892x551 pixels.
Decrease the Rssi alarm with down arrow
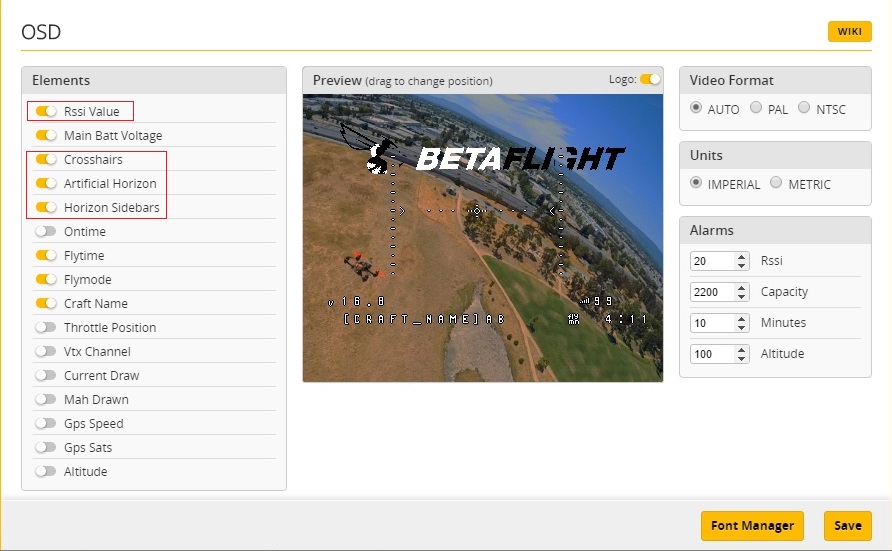(741, 266)
